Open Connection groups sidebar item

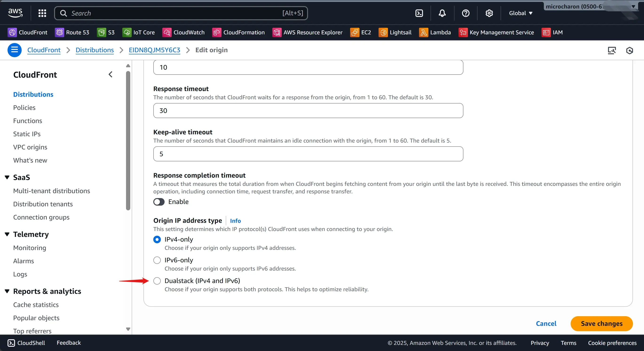pyautogui.click(x=41, y=217)
